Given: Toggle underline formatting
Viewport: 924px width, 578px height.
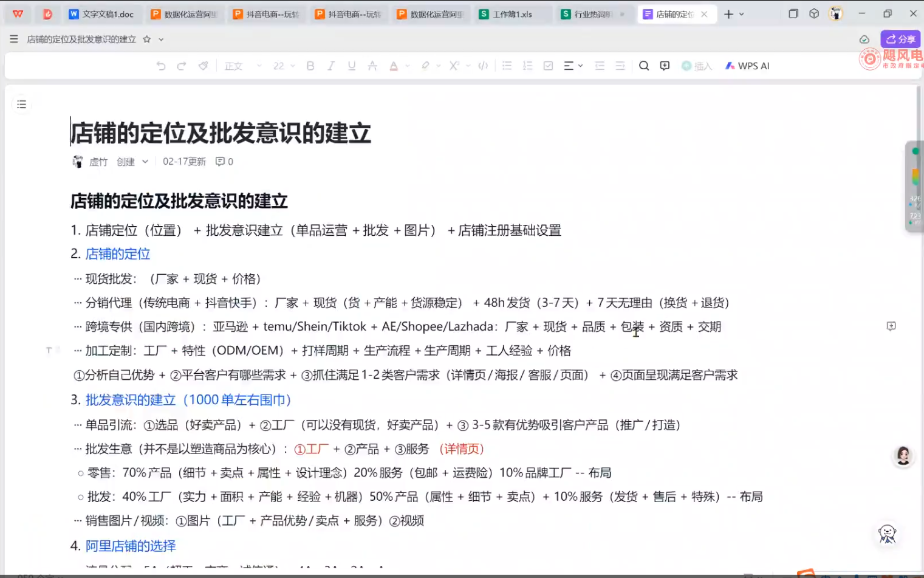Looking at the screenshot, I should (352, 66).
